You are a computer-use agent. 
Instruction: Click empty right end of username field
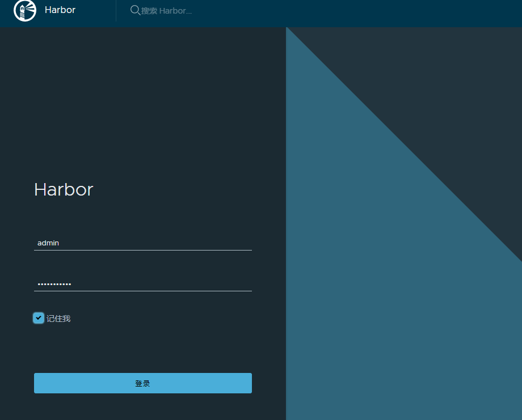click(x=227, y=243)
